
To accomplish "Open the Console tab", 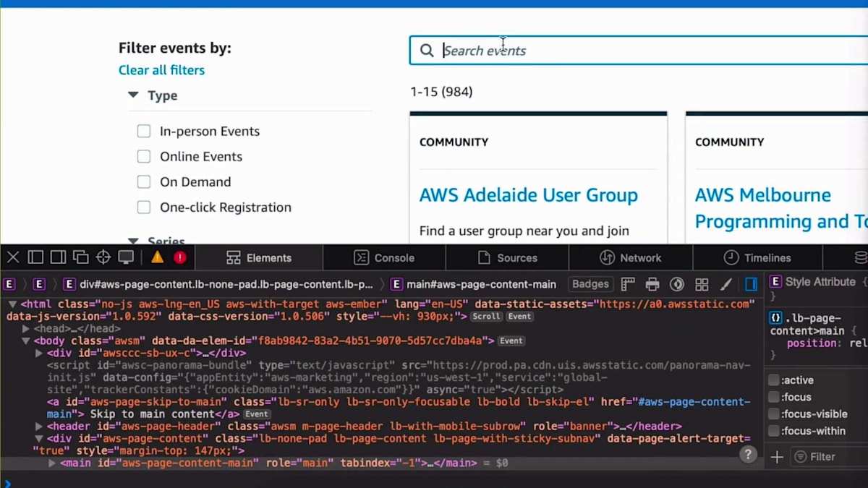I will tap(384, 257).
